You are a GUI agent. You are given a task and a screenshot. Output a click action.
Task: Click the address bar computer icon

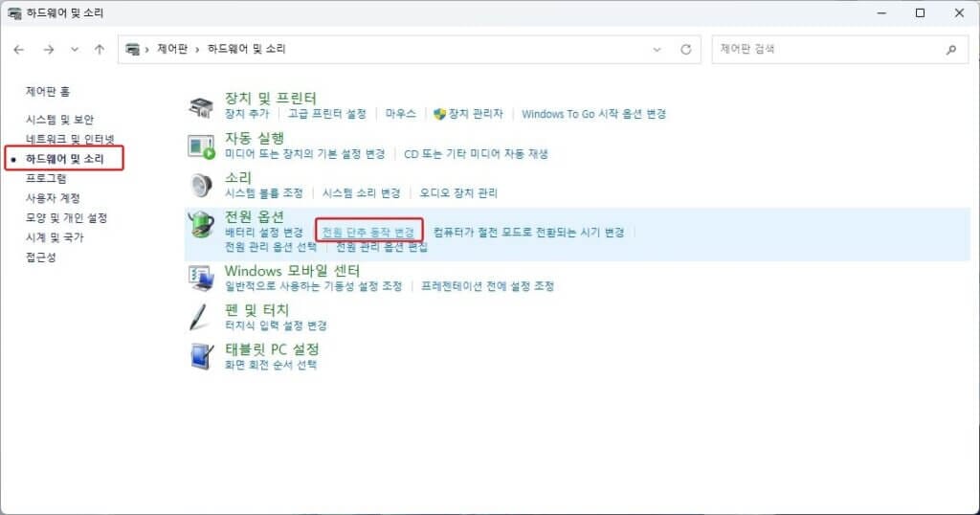(x=132, y=49)
